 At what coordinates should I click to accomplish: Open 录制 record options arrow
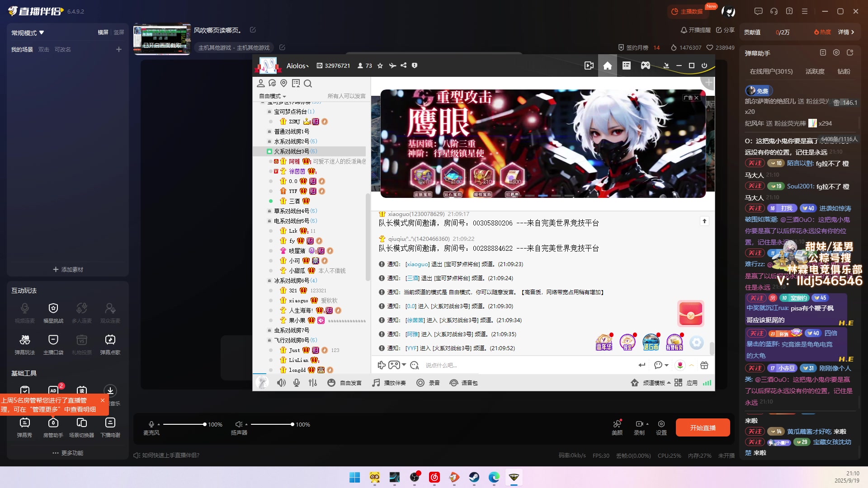pos(647,424)
